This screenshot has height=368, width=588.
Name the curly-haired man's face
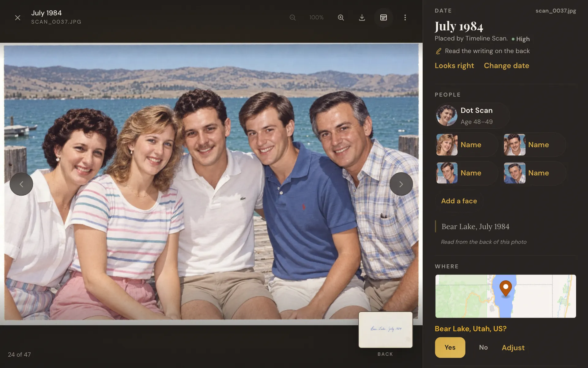tap(534, 144)
